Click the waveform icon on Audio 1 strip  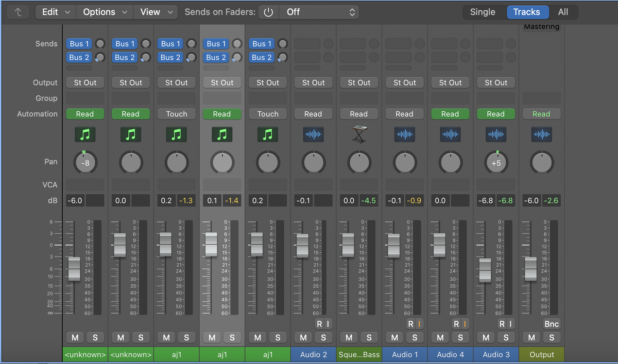coord(405,135)
